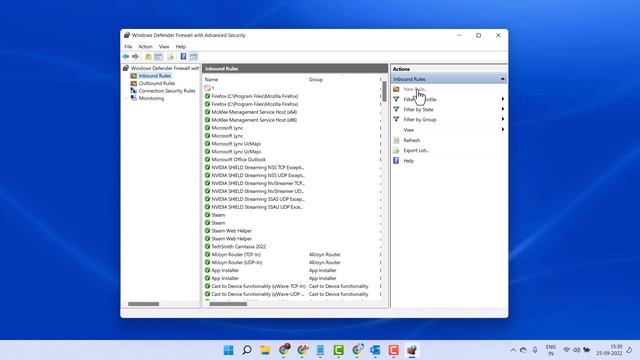Image resolution: width=640 pixels, height=360 pixels.
Task: Select Monitoring in the tree
Action: [151, 98]
